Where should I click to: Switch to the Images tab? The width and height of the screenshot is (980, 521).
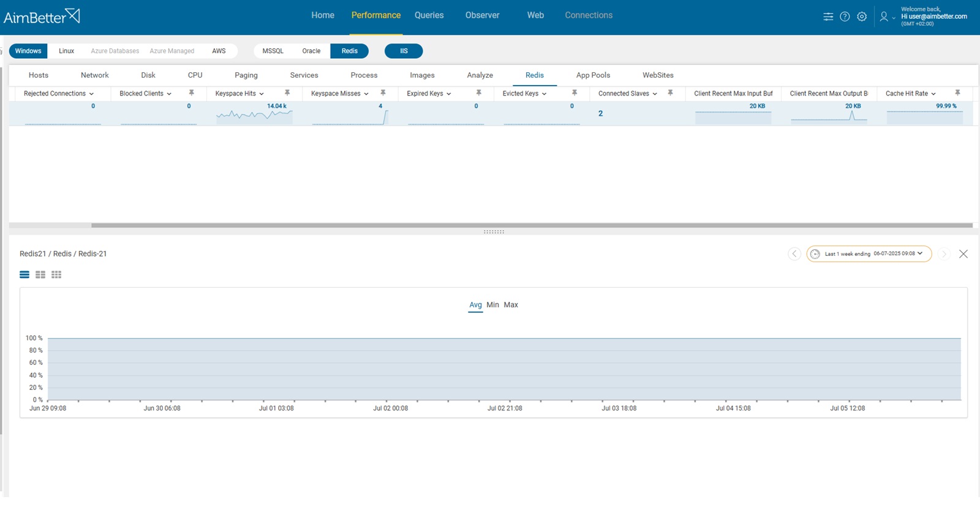[422, 75]
